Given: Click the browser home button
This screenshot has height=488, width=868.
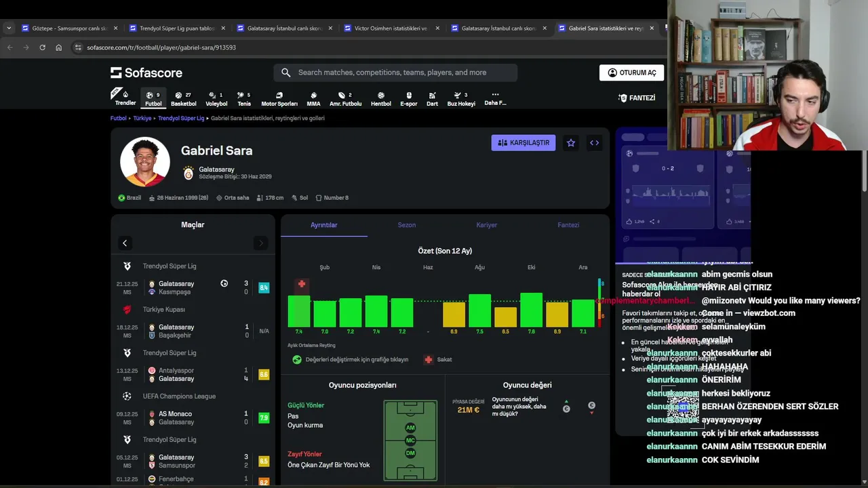Looking at the screenshot, I should point(58,47).
